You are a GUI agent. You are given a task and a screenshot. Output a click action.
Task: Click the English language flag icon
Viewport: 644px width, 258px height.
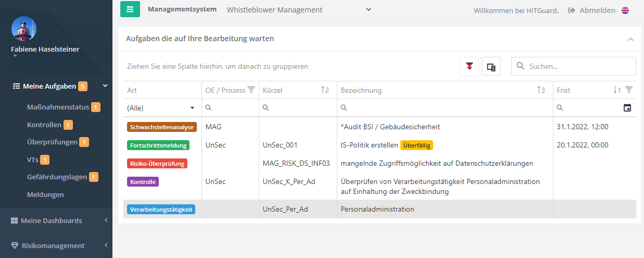pyautogui.click(x=625, y=10)
